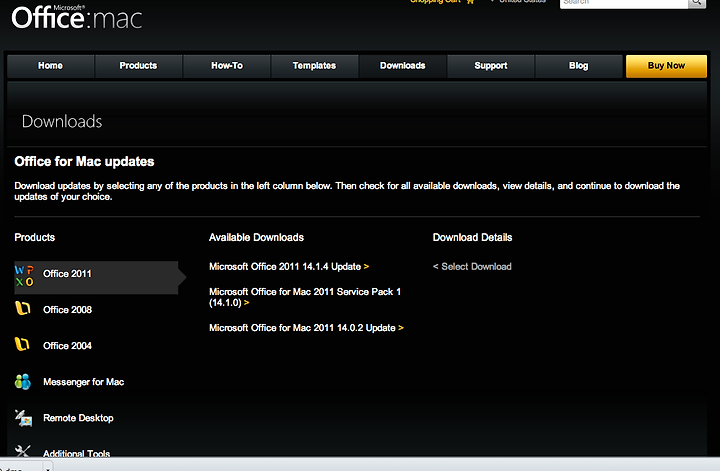The width and height of the screenshot is (720, 471).
Task: Open Office for Mac 2011 14.0.2 Update
Action: pyautogui.click(x=306, y=328)
